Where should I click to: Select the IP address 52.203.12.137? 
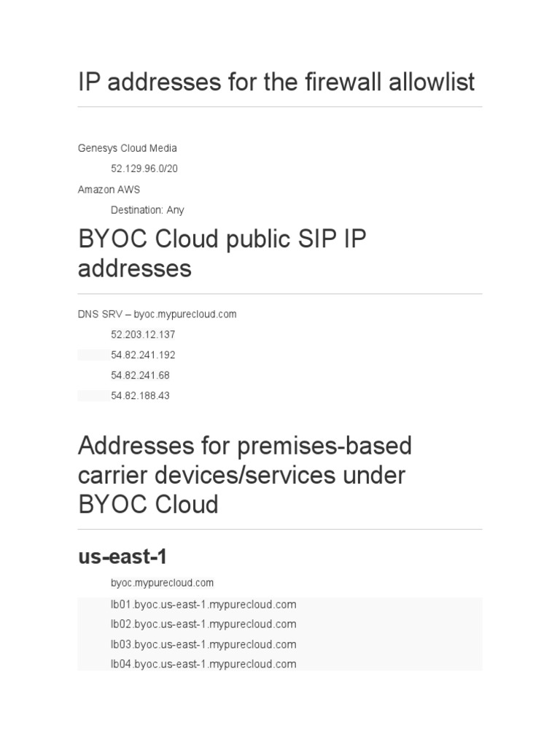click(143, 335)
